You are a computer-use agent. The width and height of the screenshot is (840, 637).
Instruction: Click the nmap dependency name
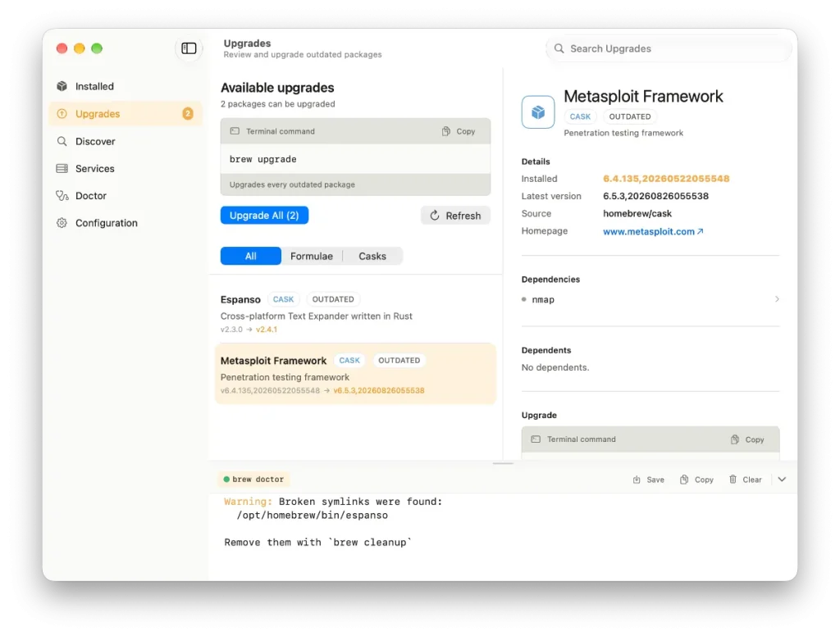[543, 300]
